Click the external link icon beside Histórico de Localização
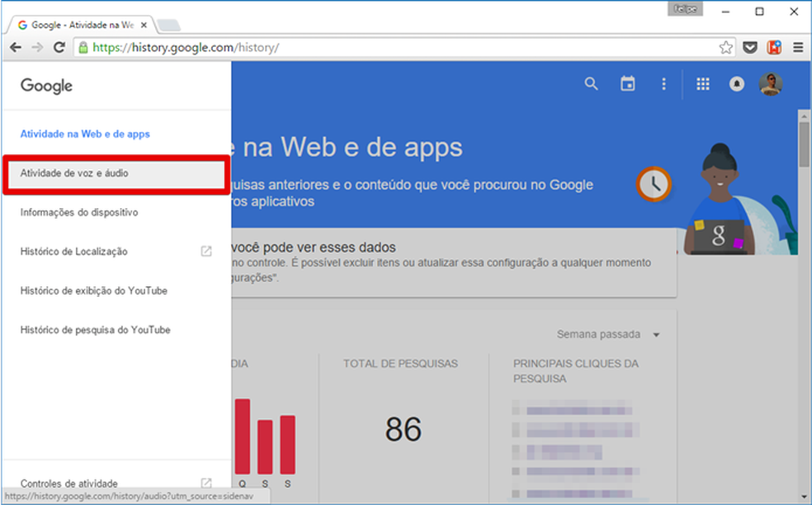Screen dimensions: 812x505 click(x=206, y=251)
